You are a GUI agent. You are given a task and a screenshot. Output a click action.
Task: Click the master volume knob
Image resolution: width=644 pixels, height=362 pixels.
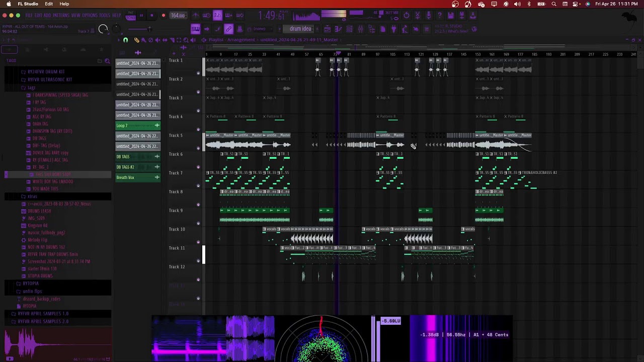pyautogui.click(x=103, y=29)
